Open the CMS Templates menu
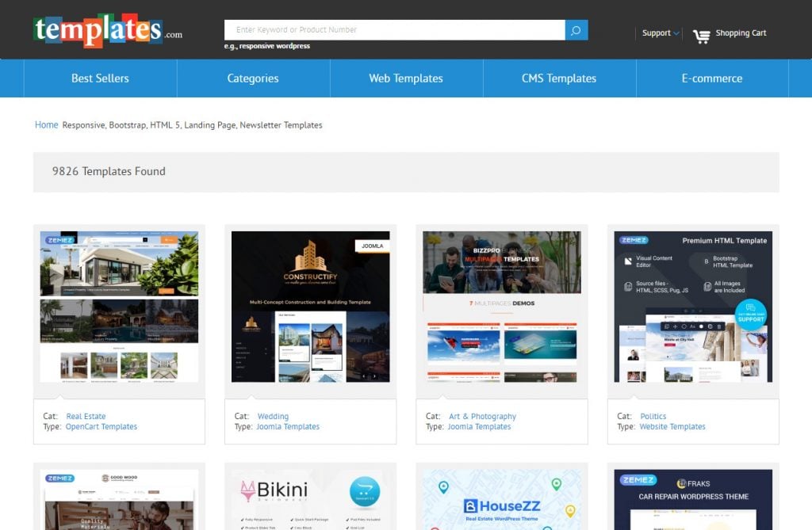812x530 pixels. pos(559,78)
